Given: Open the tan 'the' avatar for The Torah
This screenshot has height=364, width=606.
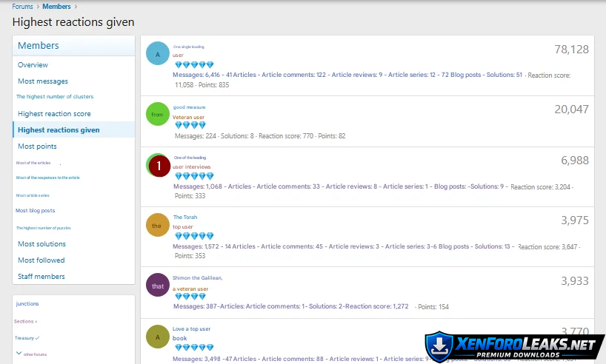Looking at the screenshot, I should coord(157,225).
